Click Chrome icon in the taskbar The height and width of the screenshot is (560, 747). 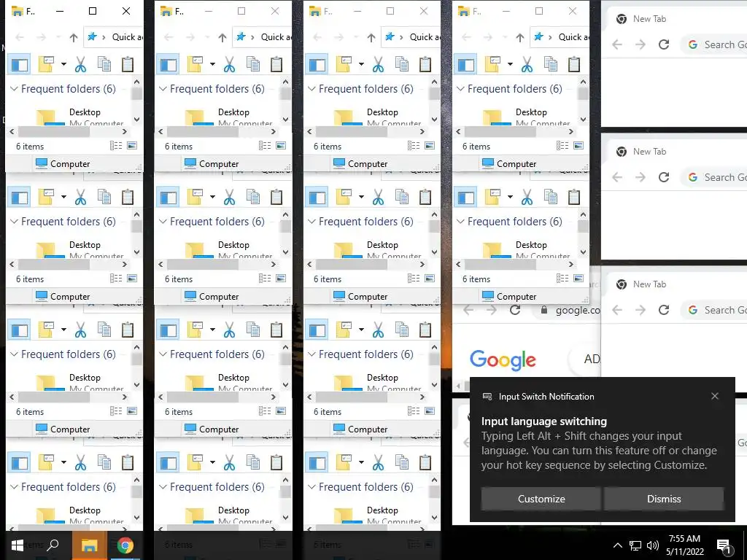125,545
